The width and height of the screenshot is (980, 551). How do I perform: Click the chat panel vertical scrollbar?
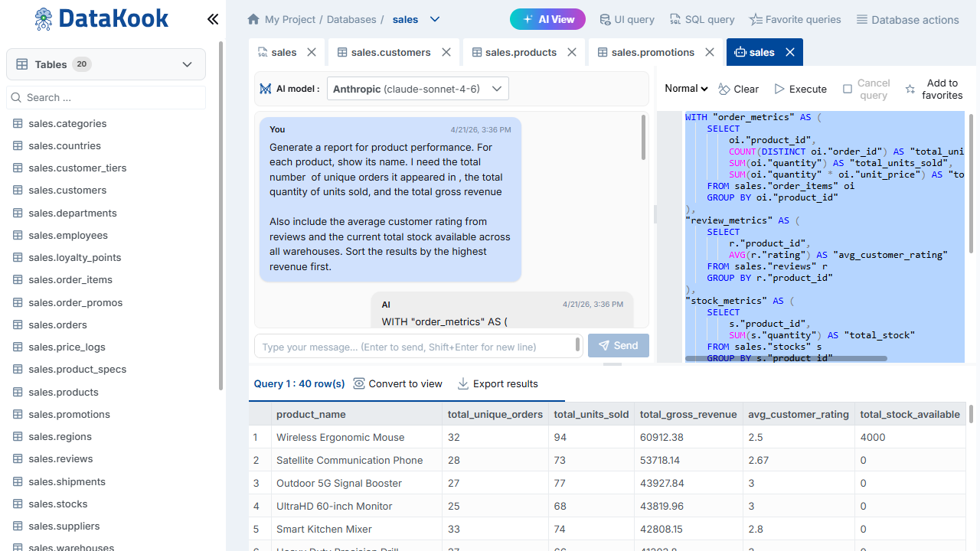(643, 138)
